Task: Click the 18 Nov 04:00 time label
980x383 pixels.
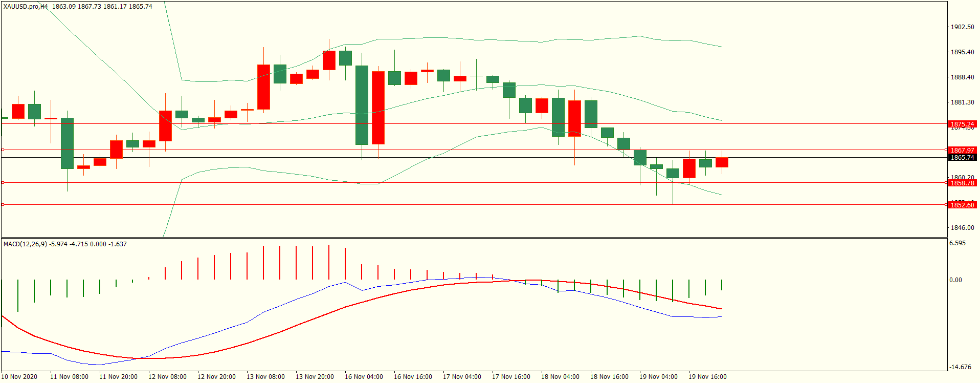Action: click(560, 377)
